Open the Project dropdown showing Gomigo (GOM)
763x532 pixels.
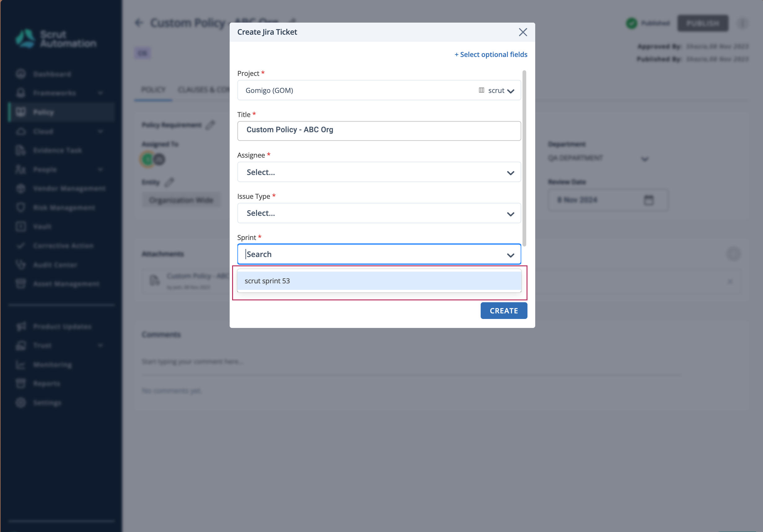tap(379, 90)
